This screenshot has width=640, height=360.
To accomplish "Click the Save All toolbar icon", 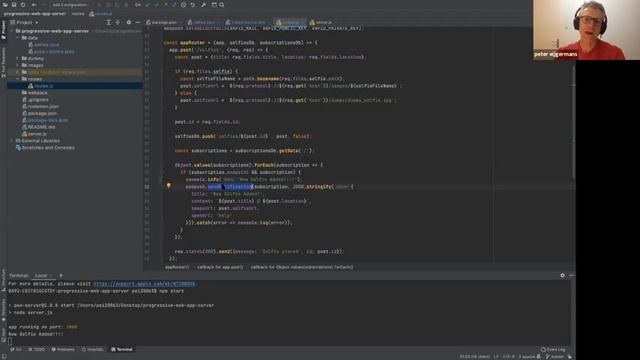I will 14,5.
